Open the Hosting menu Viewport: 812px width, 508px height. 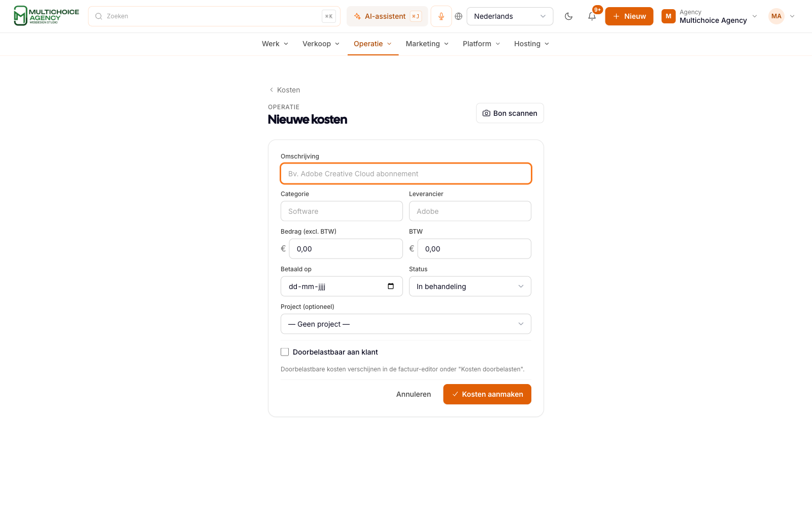pos(531,44)
